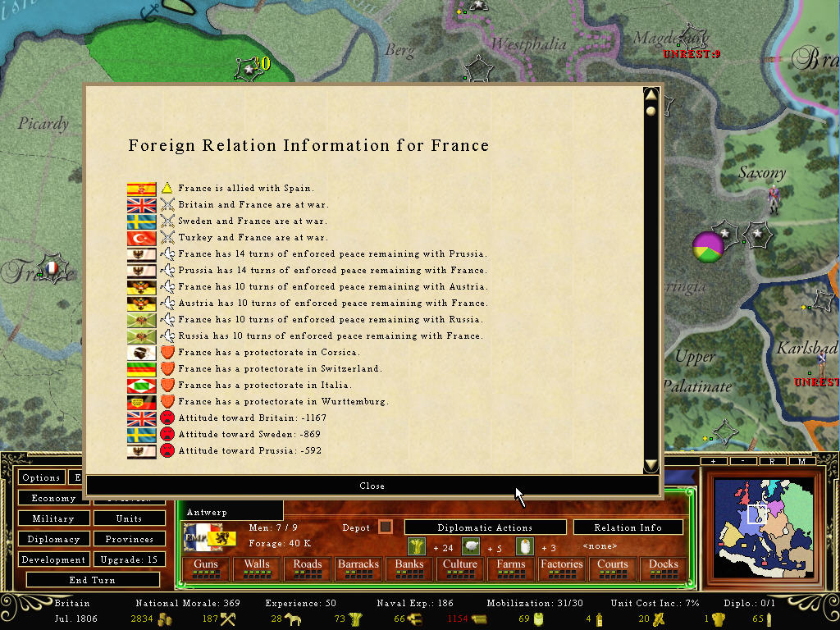Image resolution: width=840 pixels, height=630 pixels.
Task: Select the Culture development button
Action: 459,568
